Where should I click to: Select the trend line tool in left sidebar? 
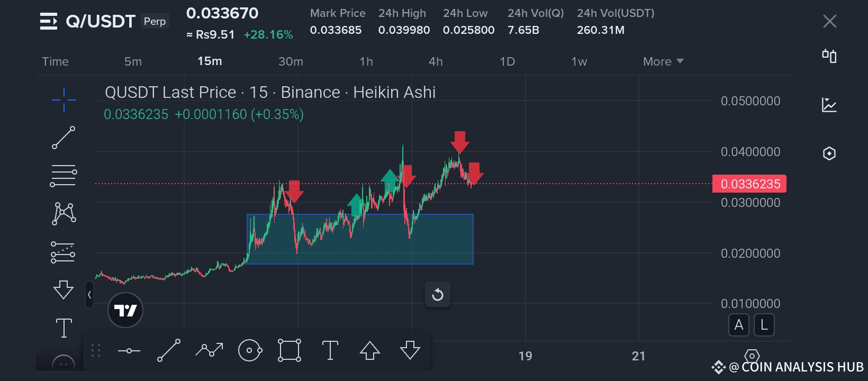[64, 138]
